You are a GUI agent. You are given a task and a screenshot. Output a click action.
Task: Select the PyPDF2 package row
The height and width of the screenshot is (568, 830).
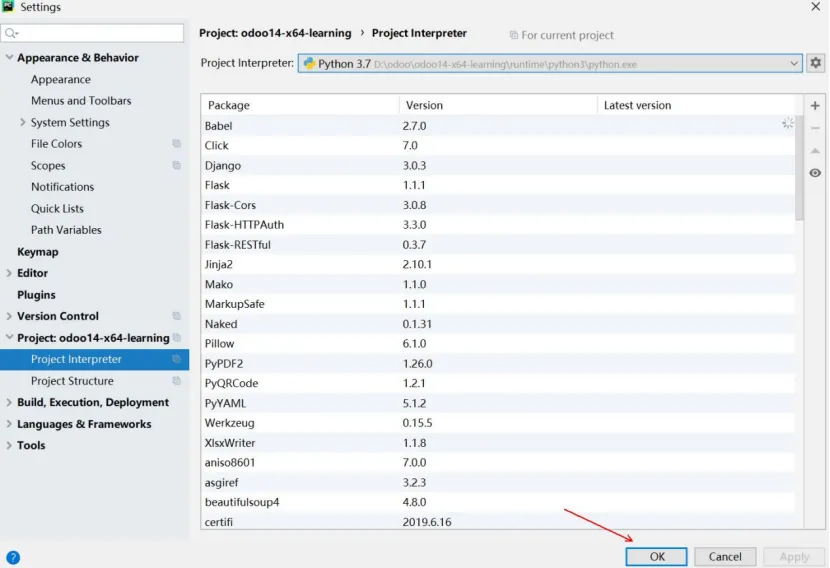pos(498,363)
